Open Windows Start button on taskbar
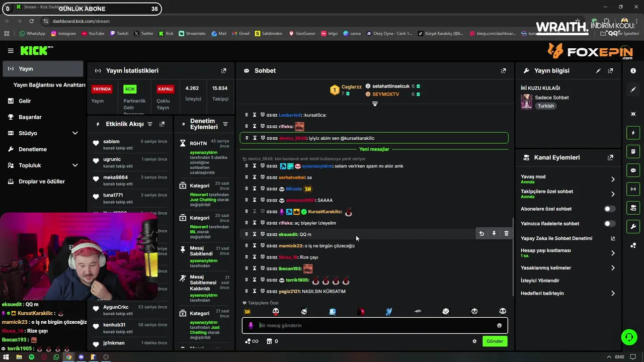The width and height of the screenshot is (644, 362). click(x=6, y=357)
